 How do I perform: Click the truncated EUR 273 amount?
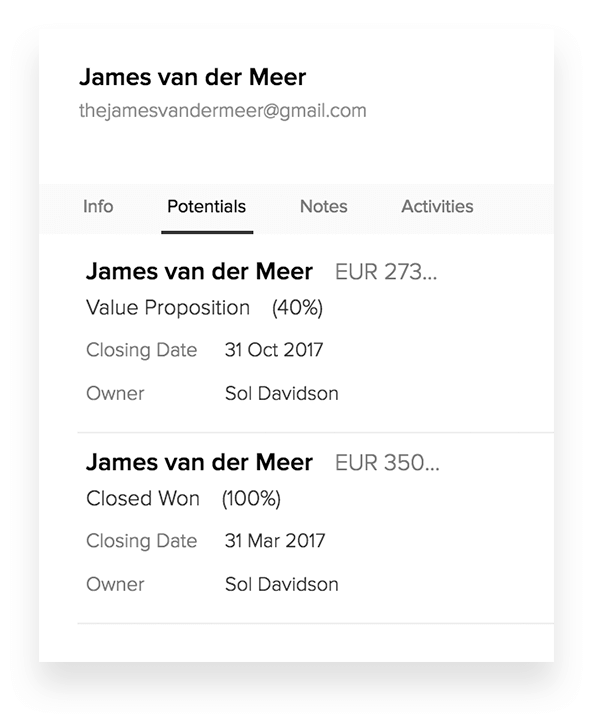coord(386,272)
